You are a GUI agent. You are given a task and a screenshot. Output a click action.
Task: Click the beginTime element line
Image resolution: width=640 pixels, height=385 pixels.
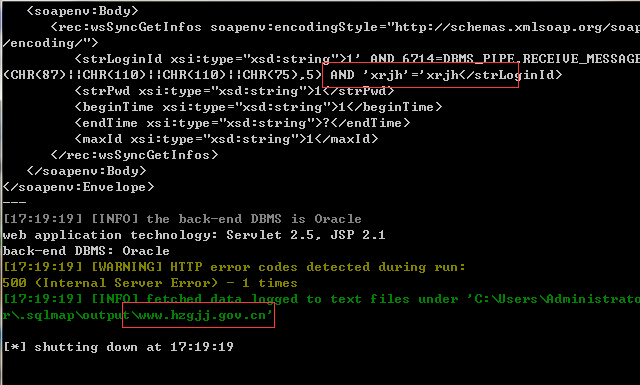258,107
